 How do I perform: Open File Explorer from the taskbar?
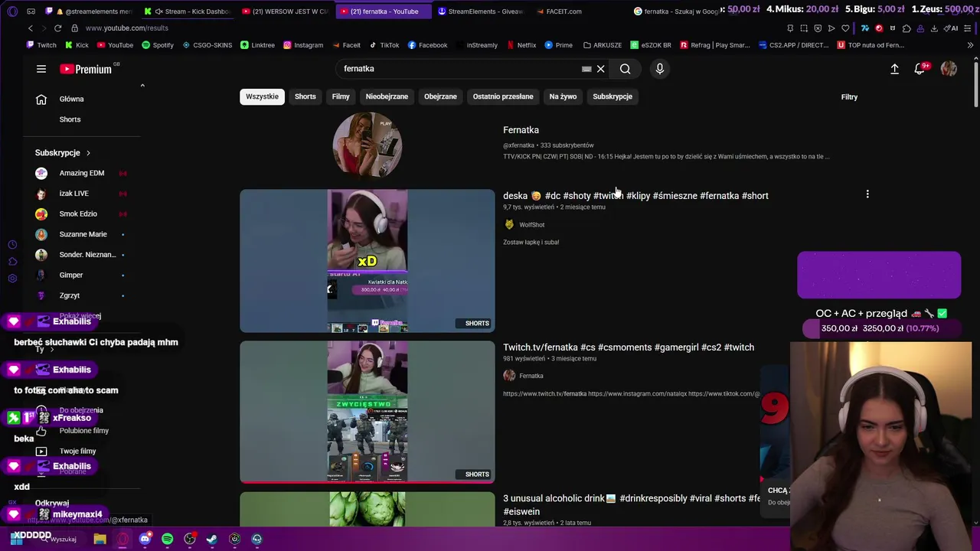coord(100,539)
